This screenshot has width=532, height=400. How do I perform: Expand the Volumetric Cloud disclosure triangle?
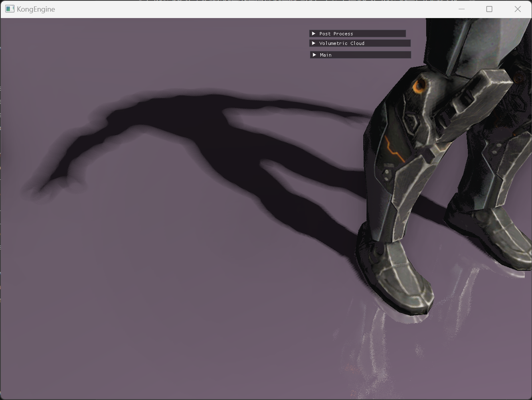pyautogui.click(x=314, y=43)
